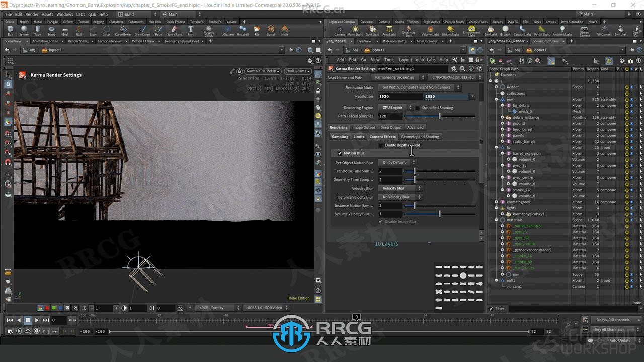Image resolution: width=644 pixels, height=362 pixels.
Task: Select the Box shelf tool
Action: [10, 30]
